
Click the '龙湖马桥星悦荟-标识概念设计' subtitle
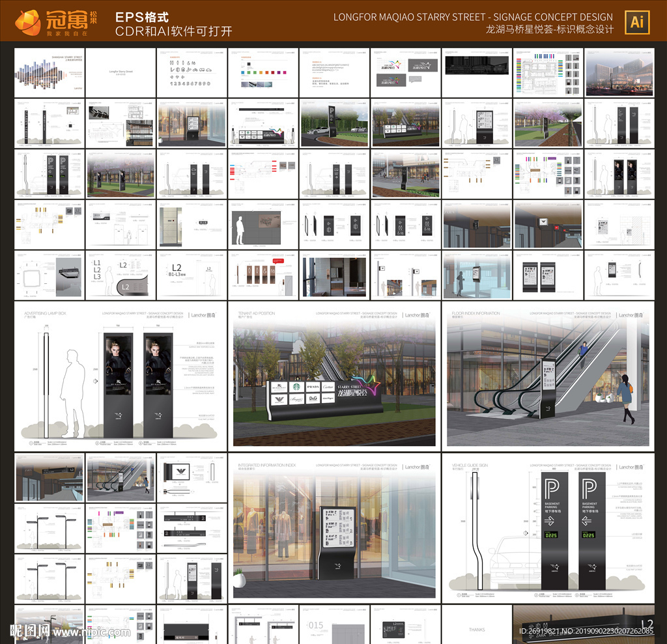tap(550, 29)
